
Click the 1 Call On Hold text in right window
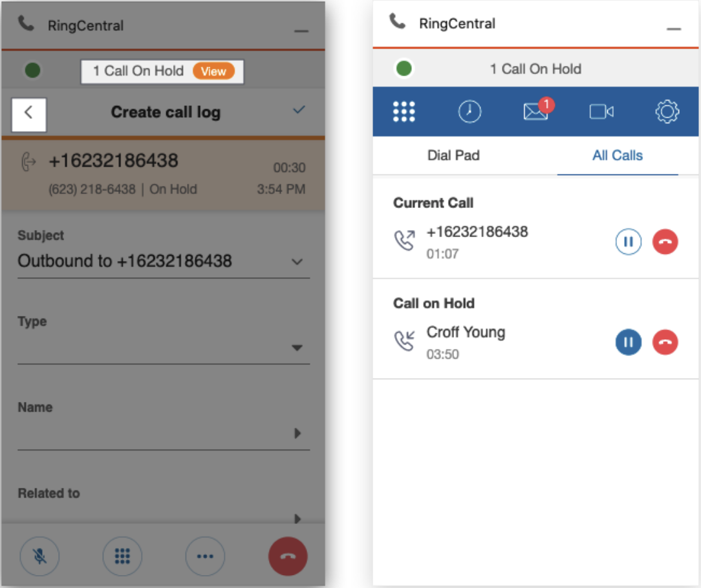[x=535, y=69]
